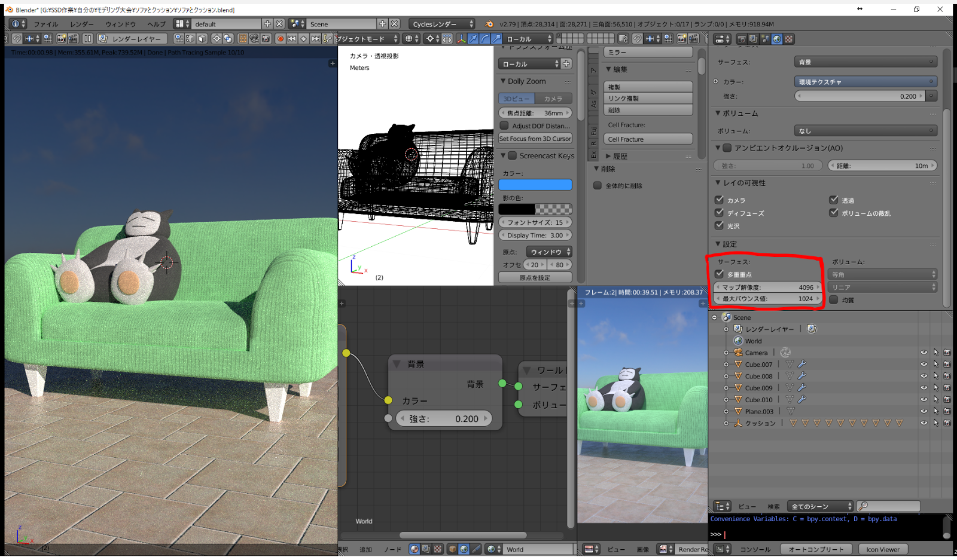Screen dimensions: 957x560
Task: Click the wrench modifier icon on Cube.007
Action: point(802,364)
